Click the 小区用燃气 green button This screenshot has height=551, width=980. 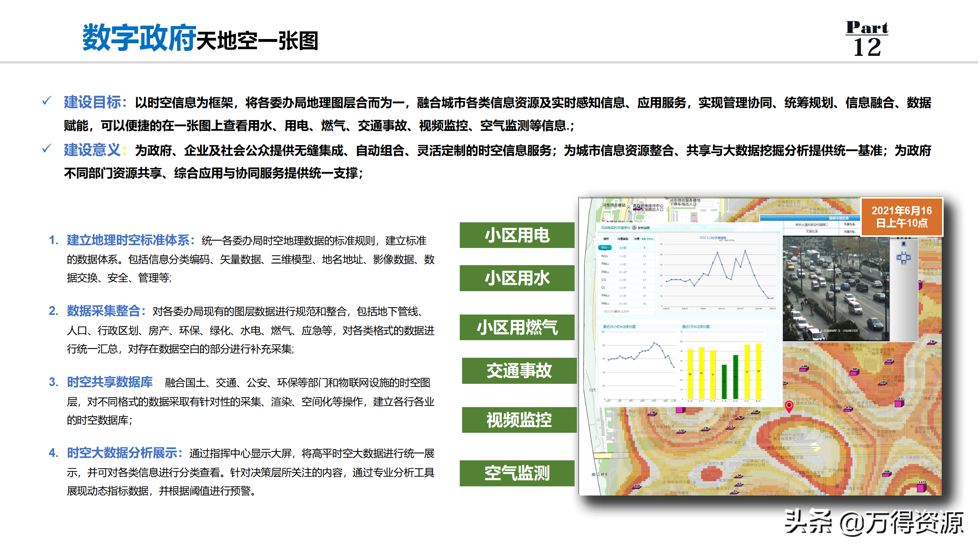[x=517, y=327]
